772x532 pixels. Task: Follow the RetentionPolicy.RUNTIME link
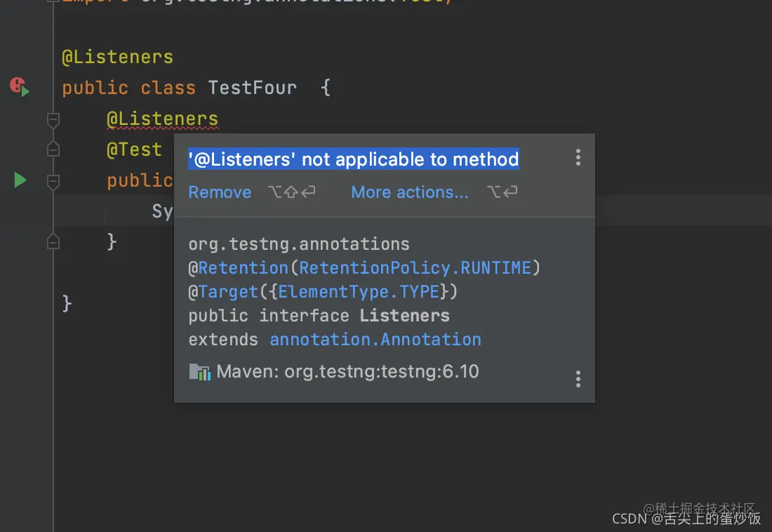pos(415,268)
